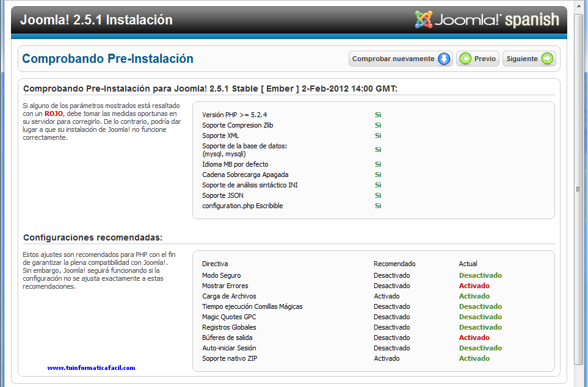Viewport: 588px width, 387px height.
Task: Click the blue down-arrow icon on Comprobar nuevamente
Action: [x=444, y=59]
